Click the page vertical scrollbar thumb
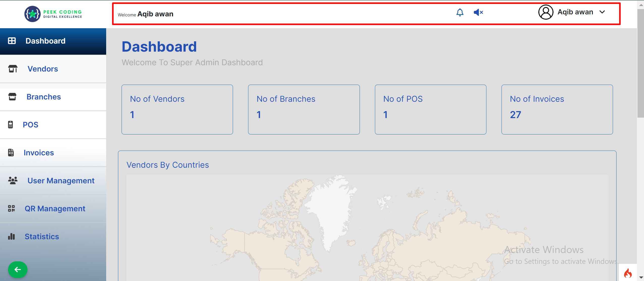This screenshot has height=281, width=644. click(x=640, y=63)
